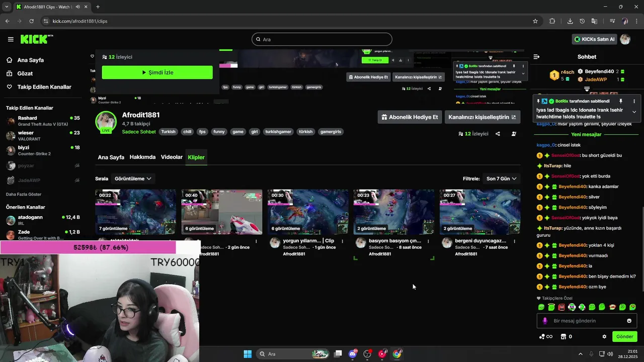Show hidden system tray icons
The height and width of the screenshot is (362, 644).
point(580,354)
